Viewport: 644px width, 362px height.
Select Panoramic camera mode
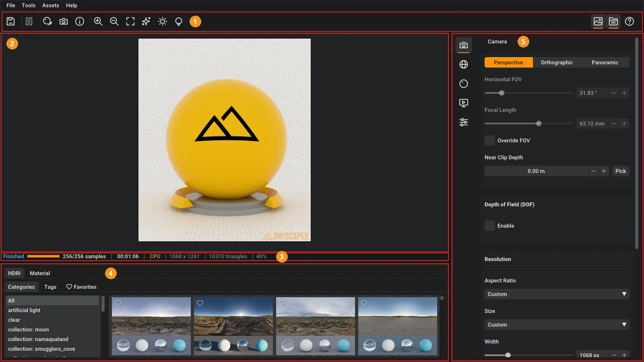point(605,62)
